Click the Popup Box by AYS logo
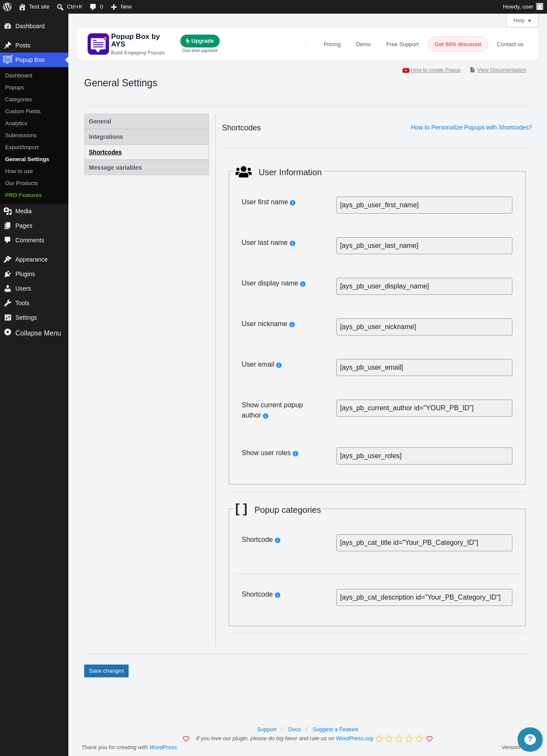 pyautogui.click(x=98, y=44)
